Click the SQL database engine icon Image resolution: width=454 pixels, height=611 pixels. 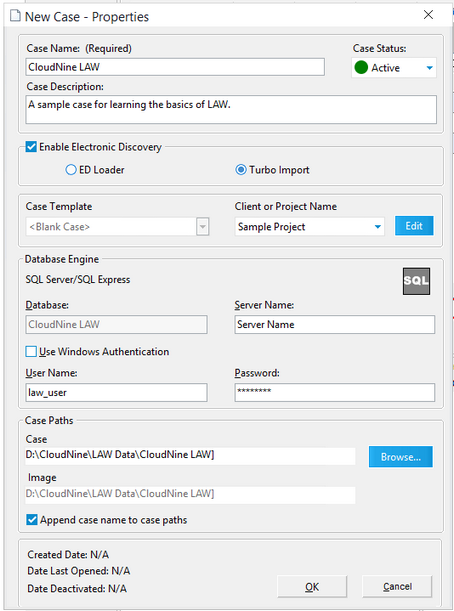(416, 281)
